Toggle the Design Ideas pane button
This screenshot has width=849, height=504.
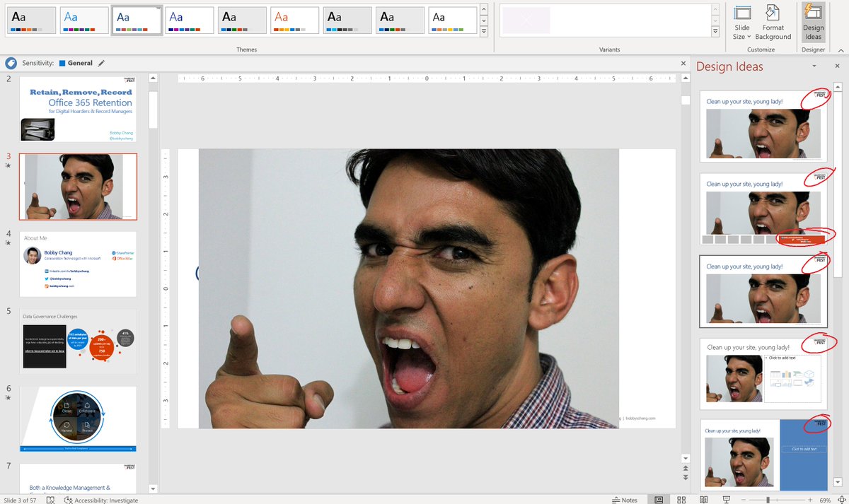point(813,22)
